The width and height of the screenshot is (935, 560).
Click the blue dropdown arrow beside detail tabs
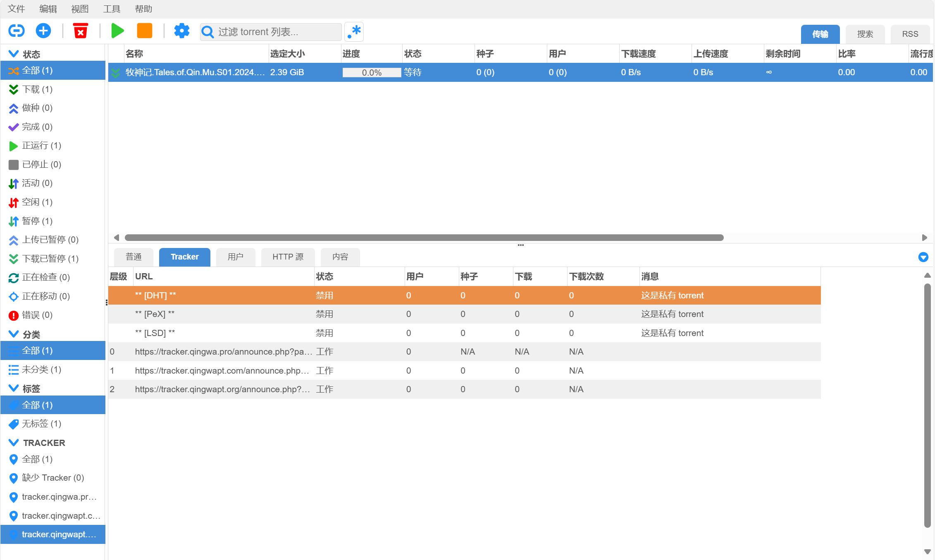point(923,257)
